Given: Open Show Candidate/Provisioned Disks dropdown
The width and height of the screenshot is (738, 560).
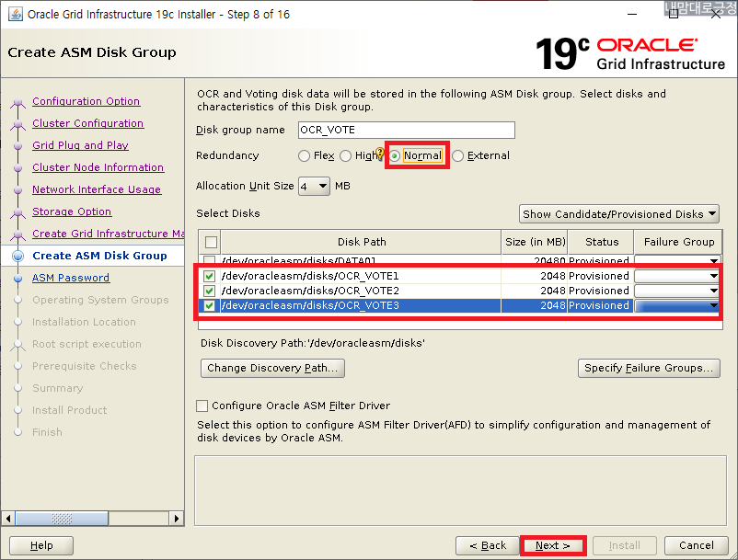Looking at the screenshot, I should [x=619, y=214].
